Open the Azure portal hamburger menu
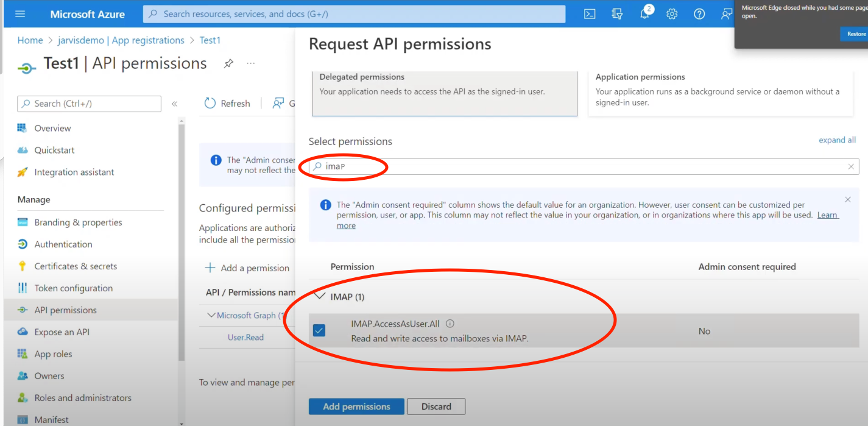868x426 pixels. coord(20,14)
